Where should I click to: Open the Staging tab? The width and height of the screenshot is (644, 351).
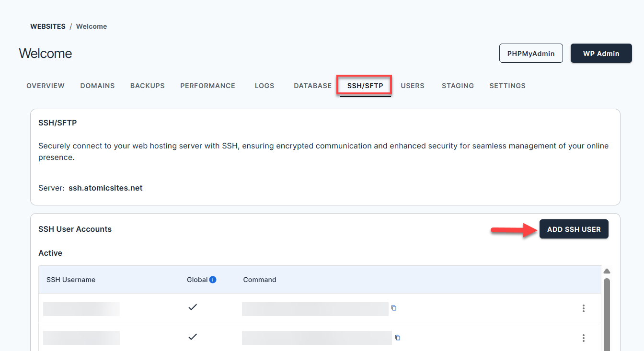458,86
